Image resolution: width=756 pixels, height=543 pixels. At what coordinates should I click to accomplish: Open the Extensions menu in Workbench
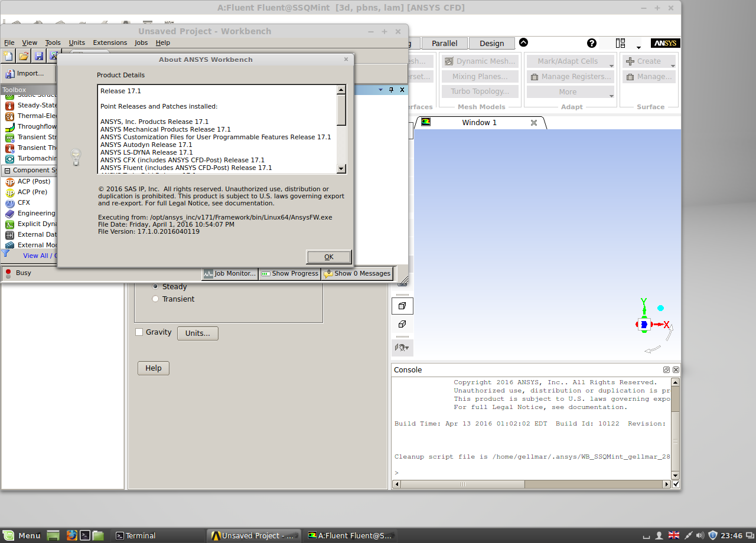110,42
